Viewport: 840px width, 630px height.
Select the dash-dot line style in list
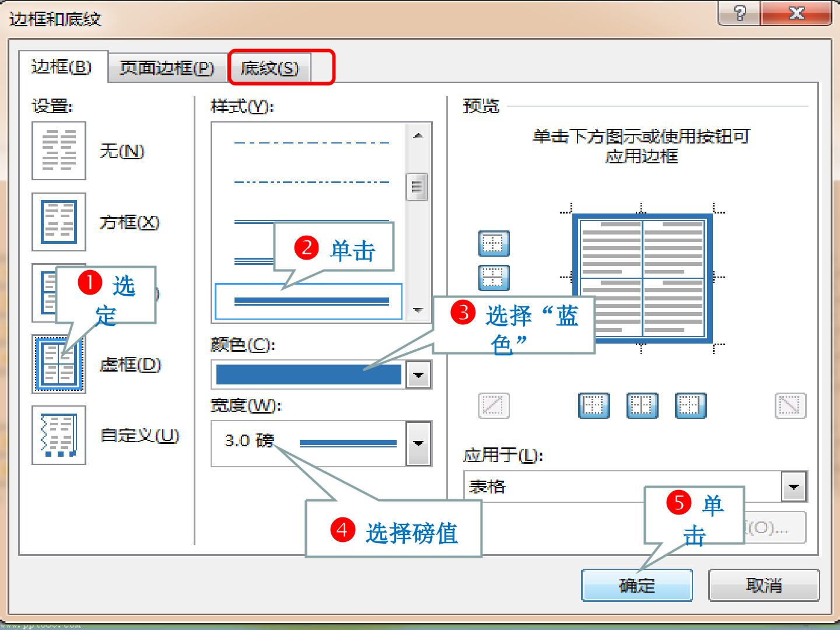pos(311,182)
